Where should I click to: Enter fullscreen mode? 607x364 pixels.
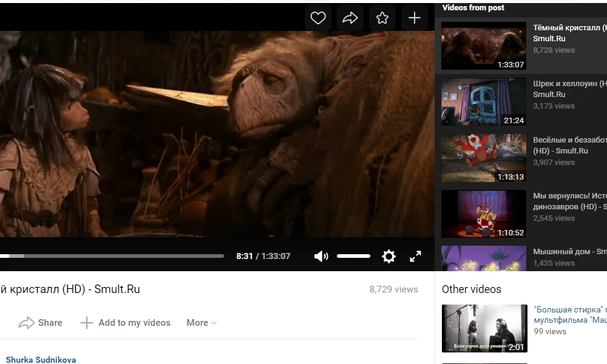[415, 256]
